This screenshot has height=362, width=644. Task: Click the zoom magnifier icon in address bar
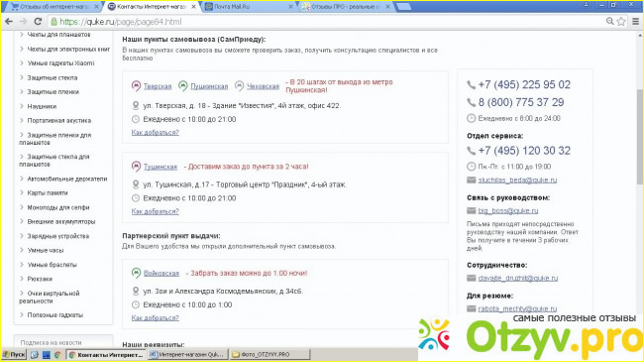click(610, 22)
